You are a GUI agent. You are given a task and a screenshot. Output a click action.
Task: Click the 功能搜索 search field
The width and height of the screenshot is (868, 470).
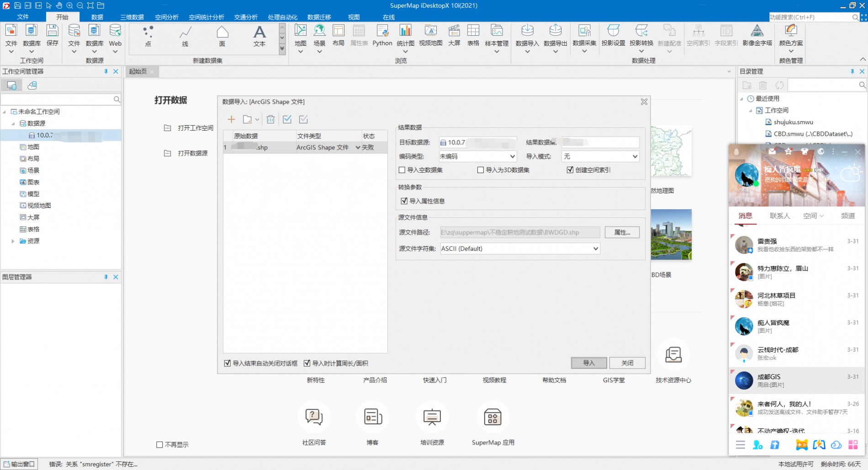[810, 17]
